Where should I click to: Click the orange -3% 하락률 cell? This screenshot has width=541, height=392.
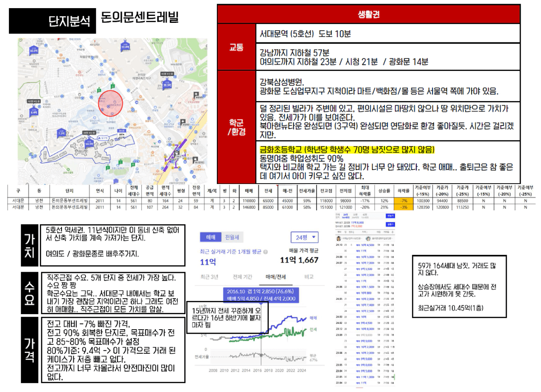pyautogui.click(x=404, y=207)
